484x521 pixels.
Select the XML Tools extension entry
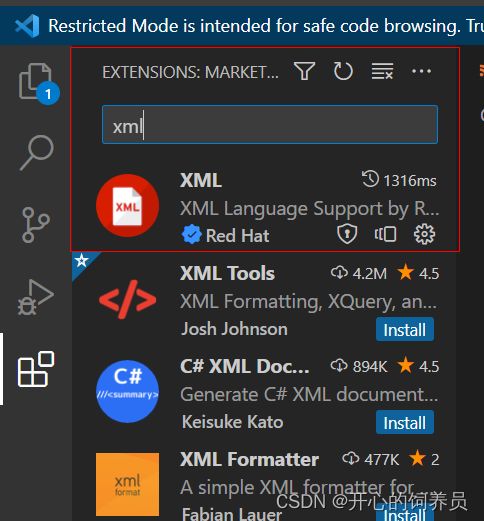(x=264, y=299)
